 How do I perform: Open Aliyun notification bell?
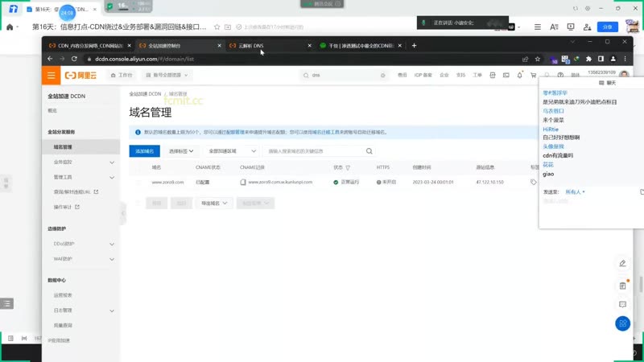click(x=519, y=75)
